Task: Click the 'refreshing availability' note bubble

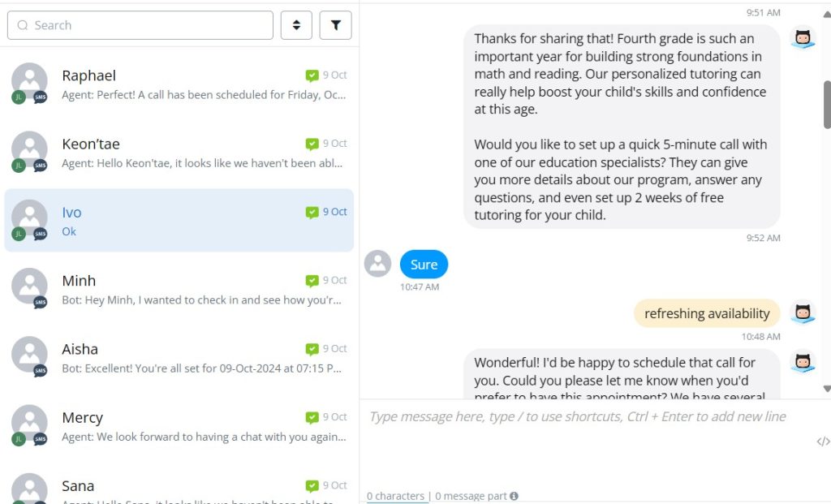Action: (x=707, y=313)
